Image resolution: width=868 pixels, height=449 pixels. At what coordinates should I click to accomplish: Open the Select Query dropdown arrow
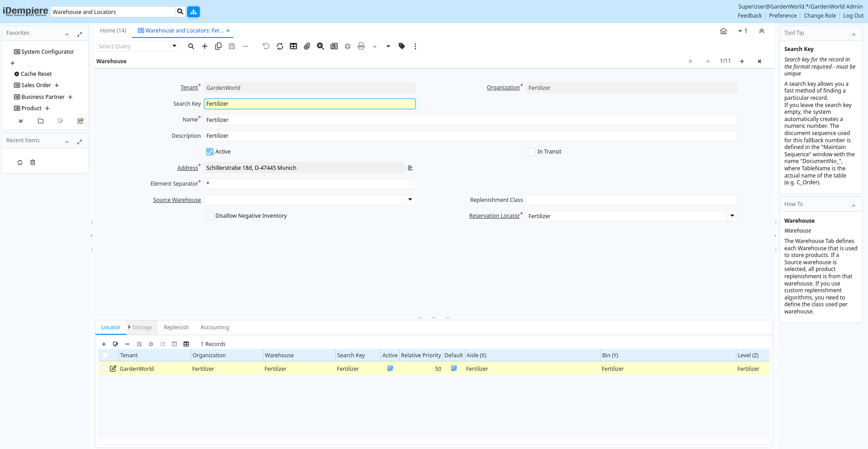(x=175, y=46)
